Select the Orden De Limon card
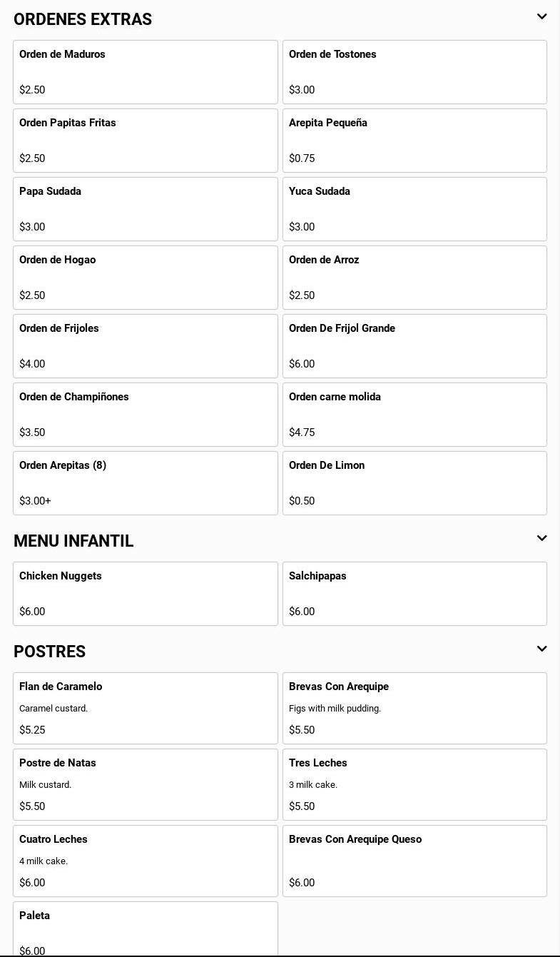Screen dimensions: 560x957 414,483
